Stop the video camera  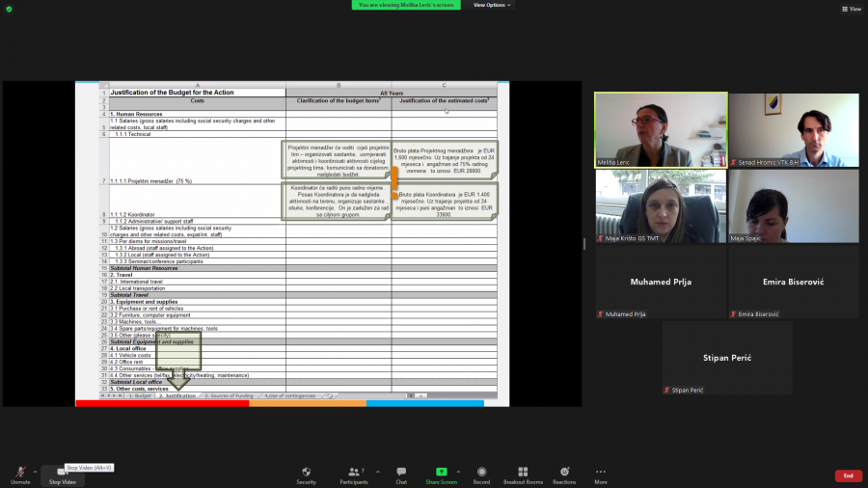62,474
